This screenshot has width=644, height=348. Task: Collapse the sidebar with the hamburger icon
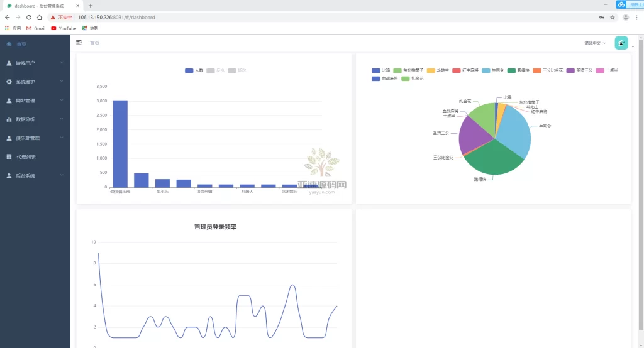point(79,43)
